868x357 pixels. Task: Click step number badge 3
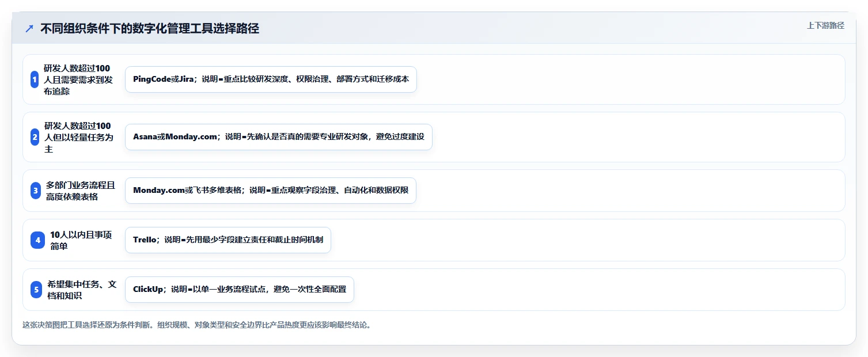[x=36, y=191]
